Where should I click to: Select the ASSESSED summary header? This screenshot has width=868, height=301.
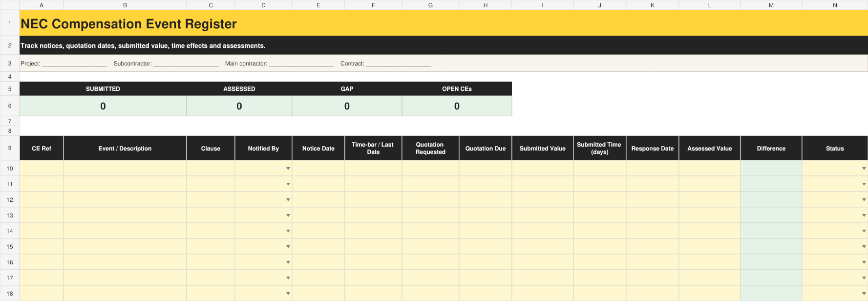tap(239, 89)
